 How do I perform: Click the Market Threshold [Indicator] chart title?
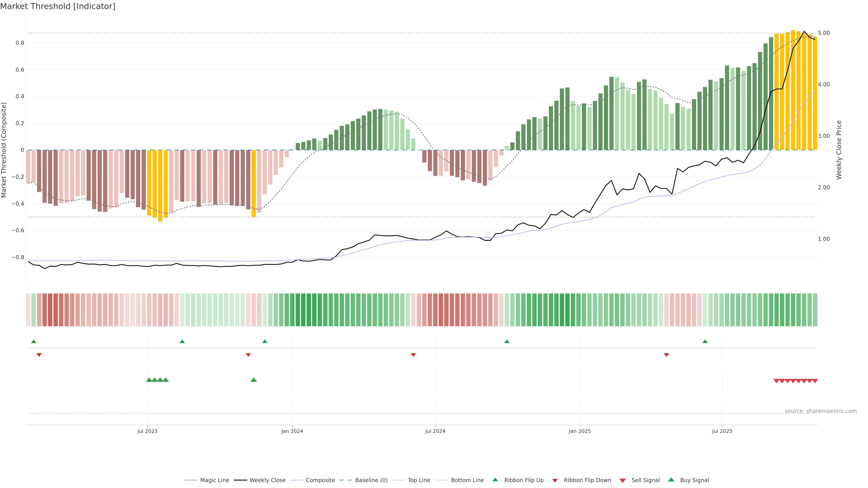58,6
